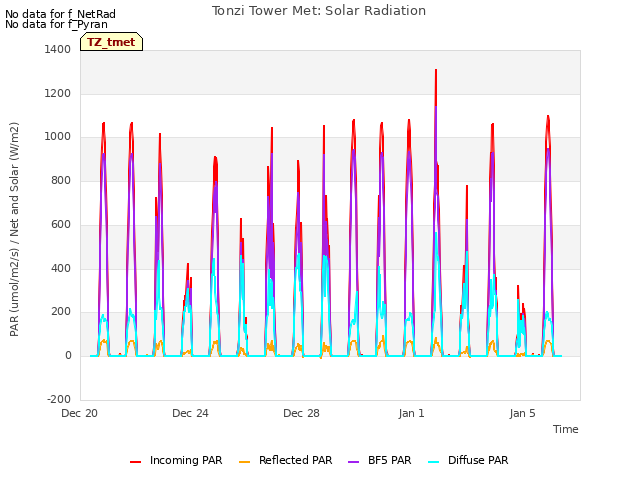This screenshot has height=480, width=640.
Task: Select the chart title Tonzi Tower Met: Solar Radiation
Action: click(319, 11)
